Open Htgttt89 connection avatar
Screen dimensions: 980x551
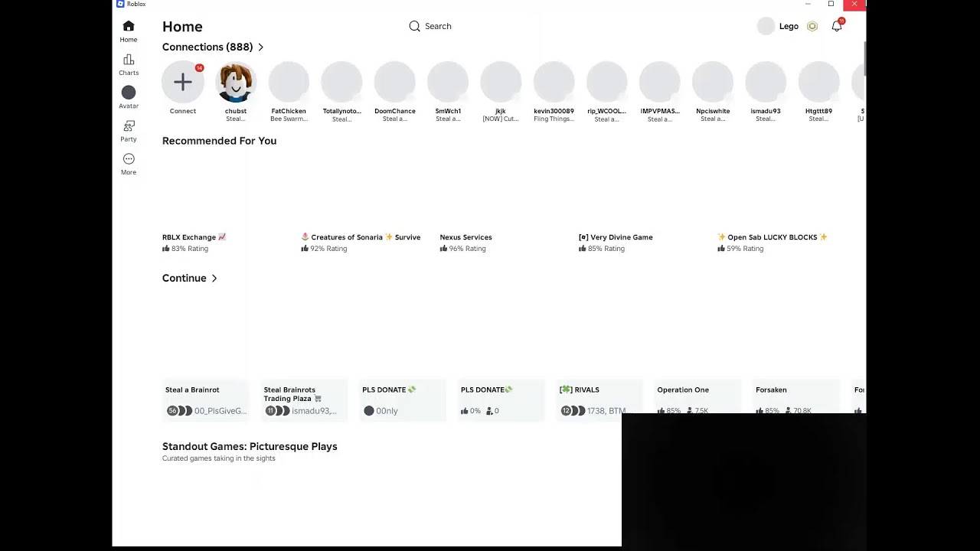point(818,82)
